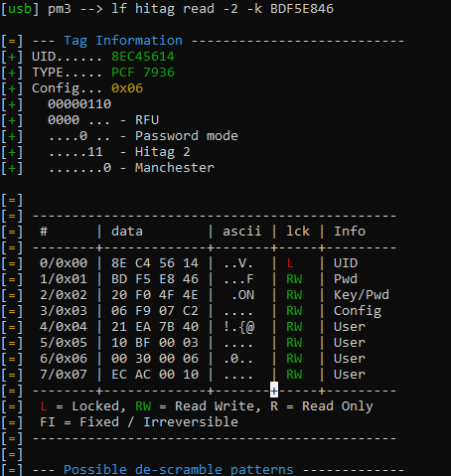Image resolution: width=451 pixels, height=476 pixels.
Task: Click the Tag Information heading
Action: (123, 41)
